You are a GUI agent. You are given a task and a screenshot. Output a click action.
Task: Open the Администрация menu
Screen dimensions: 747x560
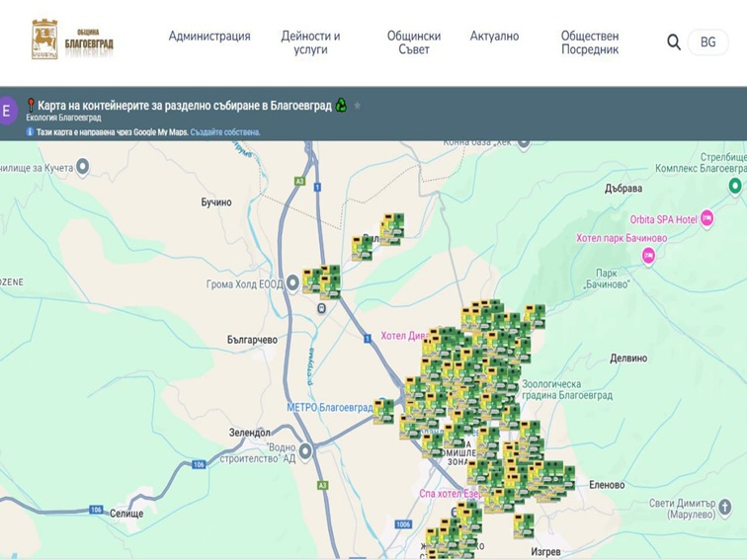coord(209,37)
